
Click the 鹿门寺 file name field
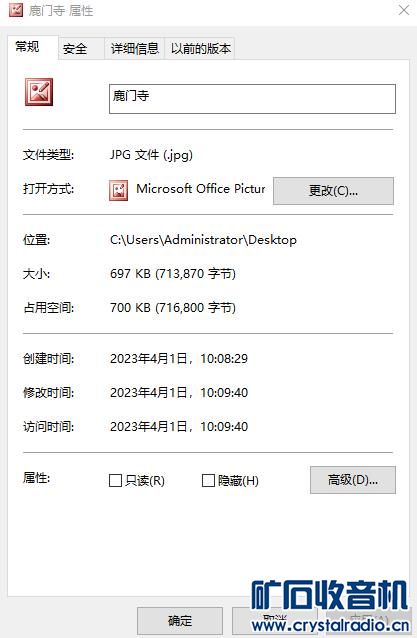click(252, 99)
